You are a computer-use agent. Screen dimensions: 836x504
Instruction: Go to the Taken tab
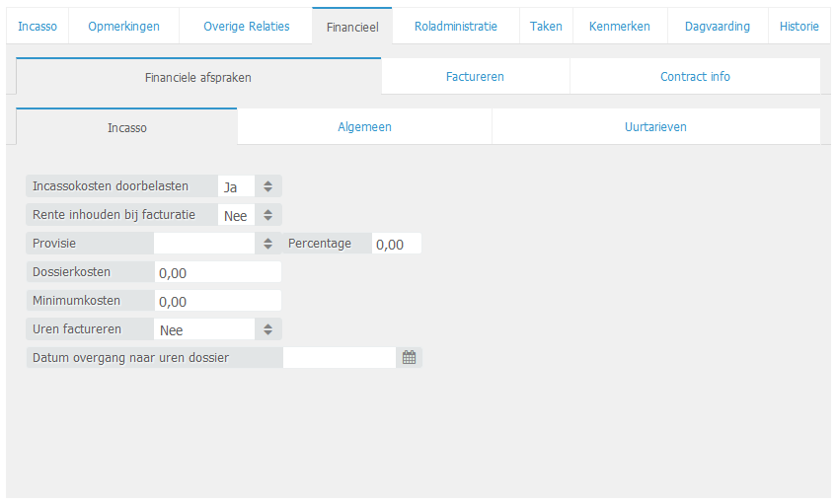coord(546,27)
